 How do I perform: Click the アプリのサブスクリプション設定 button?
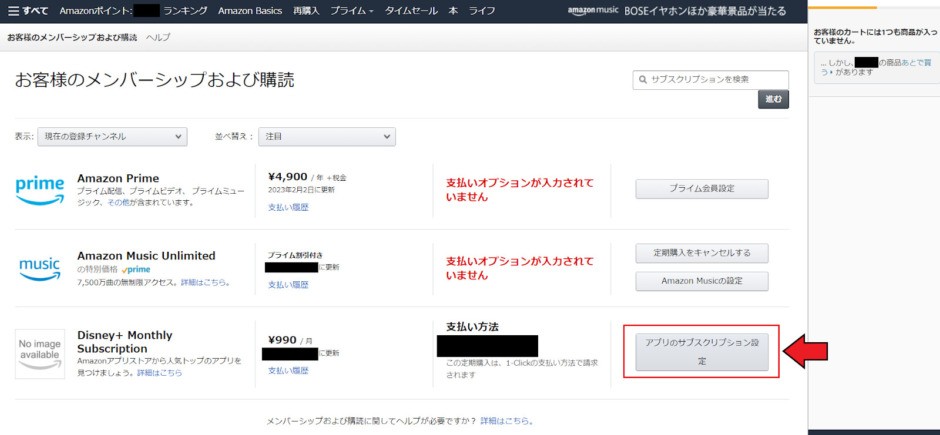click(x=701, y=352)
